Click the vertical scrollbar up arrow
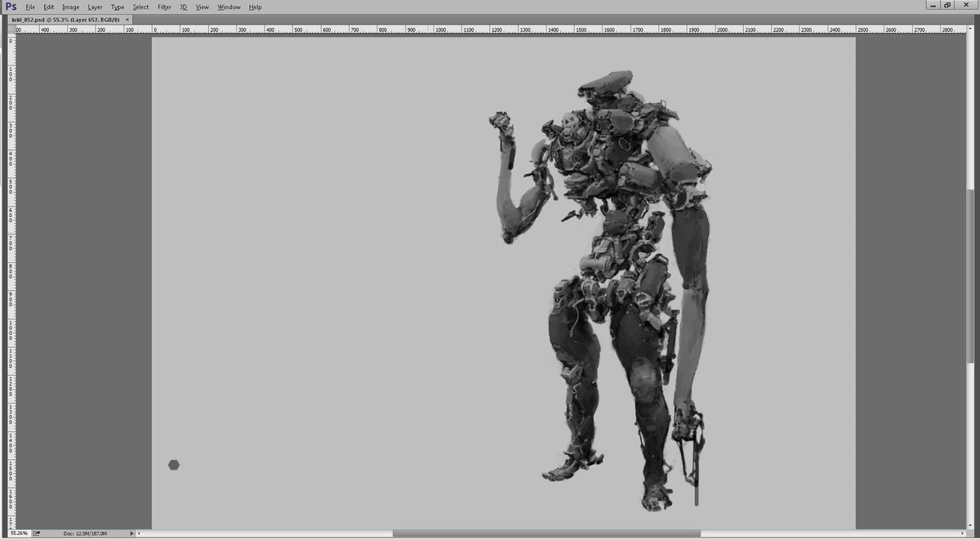The width and height of the screenshot is (980, 540). (x=970, y=29)
